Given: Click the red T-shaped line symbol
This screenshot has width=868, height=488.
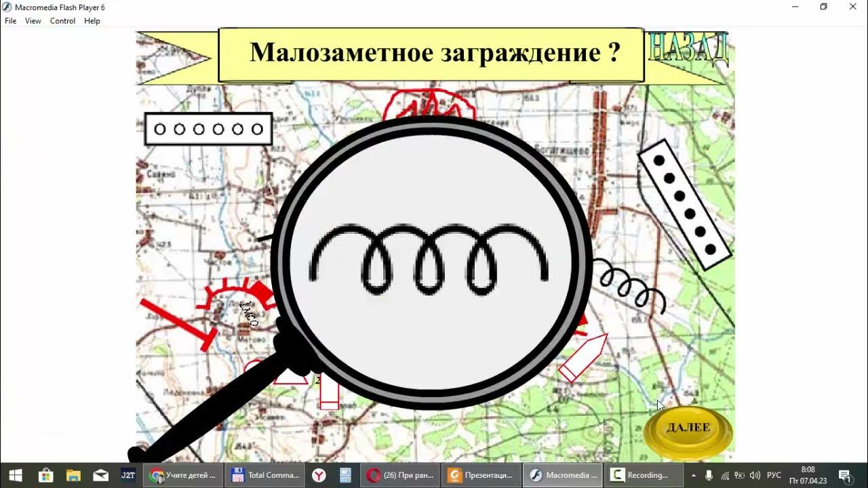Looking at the screenshot, I should tap(178, 325).
